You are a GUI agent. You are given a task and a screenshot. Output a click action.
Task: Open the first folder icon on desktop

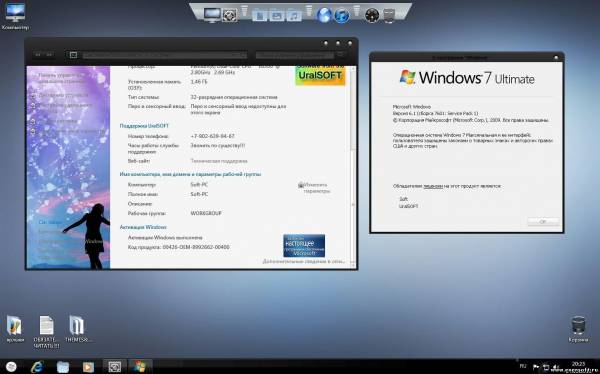point(15,328)
